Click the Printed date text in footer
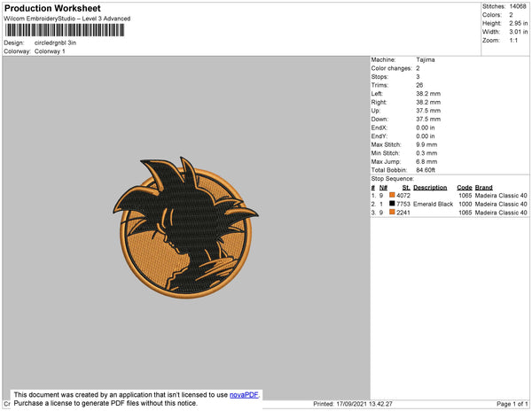Image resolution: width=532 pixels, height=411 pixels. tap(353, 404)
